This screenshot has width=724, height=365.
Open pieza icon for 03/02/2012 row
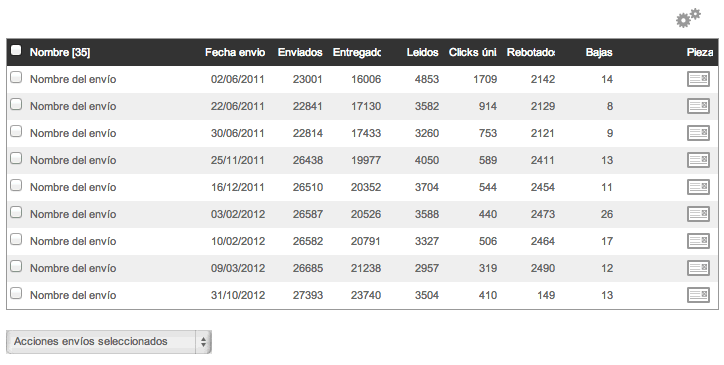pyautogui.click(x=698, y=214)
